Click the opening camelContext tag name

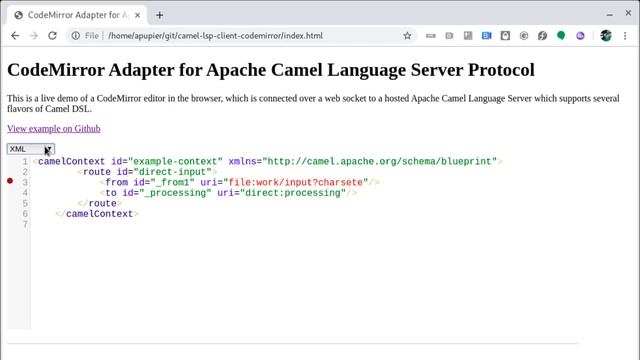(x=71, y=161)
